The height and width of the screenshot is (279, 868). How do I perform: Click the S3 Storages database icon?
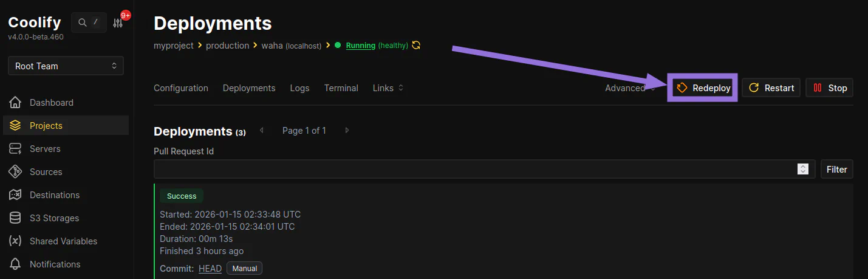16,218
